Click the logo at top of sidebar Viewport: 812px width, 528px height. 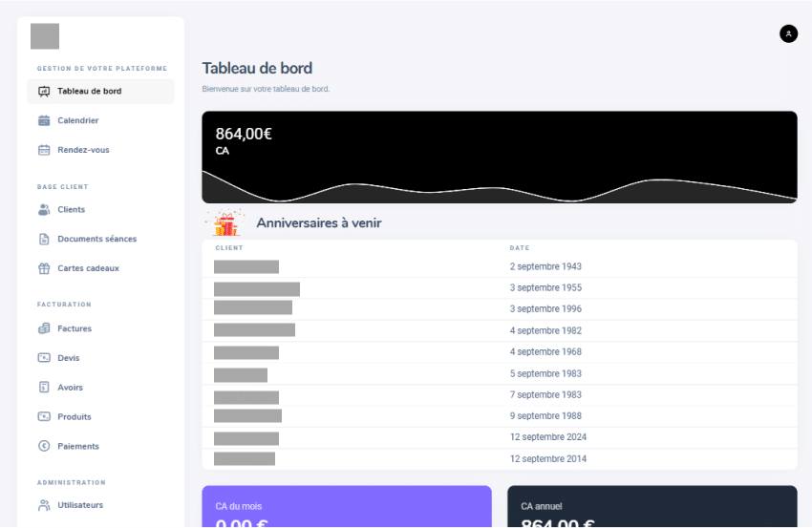tap(45, 36)
